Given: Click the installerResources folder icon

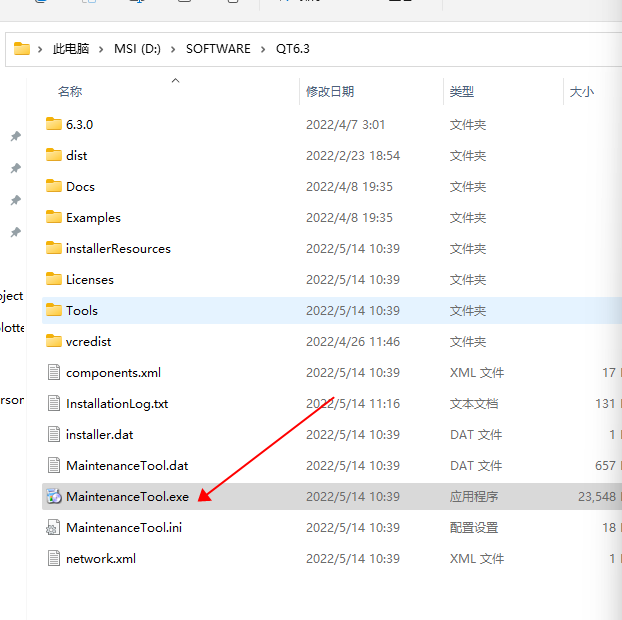Looking at the screenshot, I should pos(54,248).
